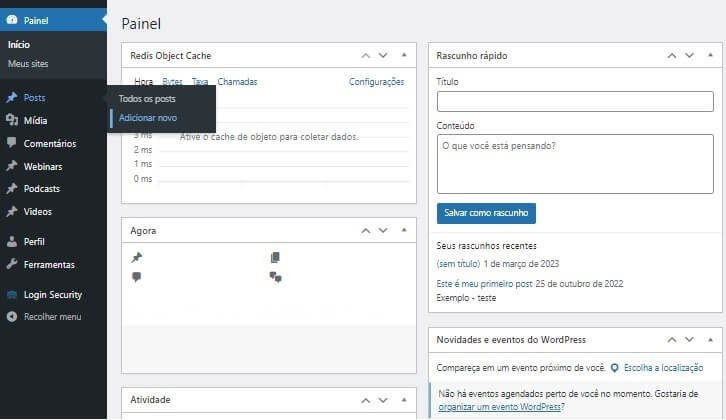Open Ferramentas in the sidebar

pos(53,264)
